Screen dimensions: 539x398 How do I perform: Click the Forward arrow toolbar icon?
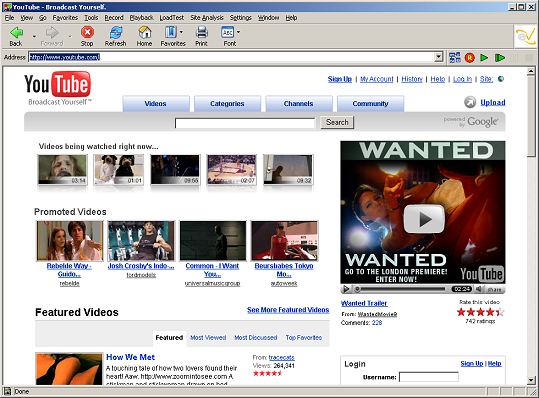[52, 33]
